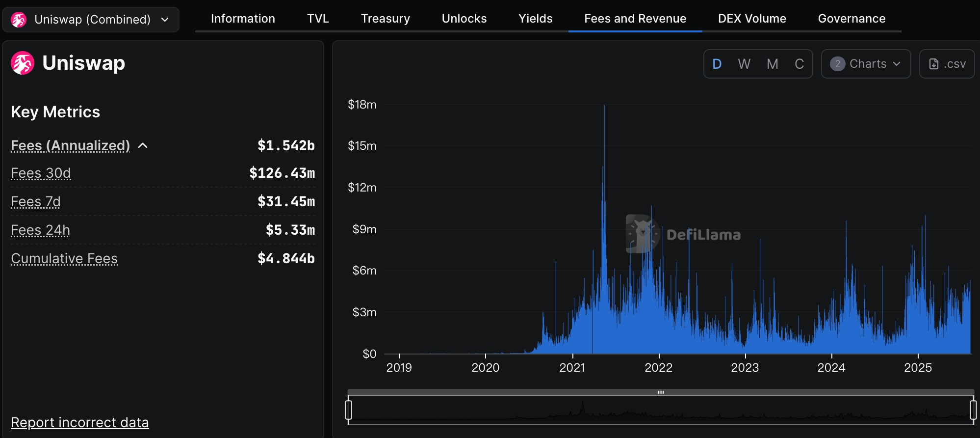Switch chart to cumulative (C) view

(x=799, y=64)
